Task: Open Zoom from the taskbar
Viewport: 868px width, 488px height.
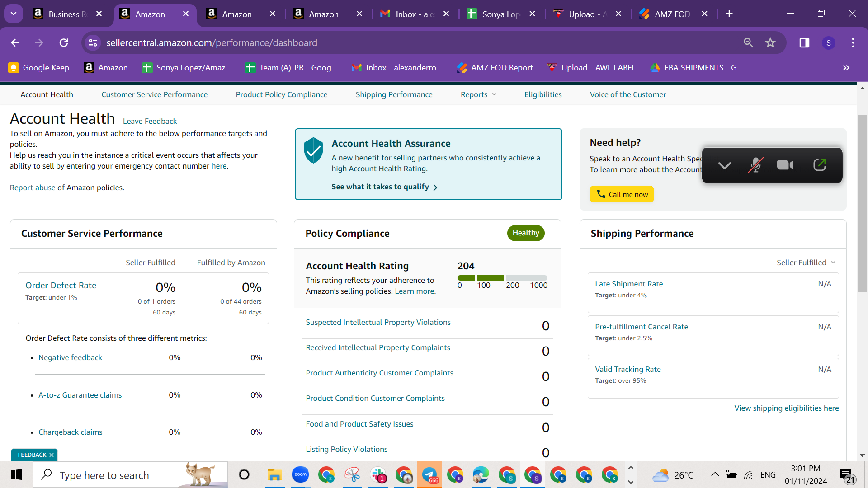Action: tap(300, 475)
